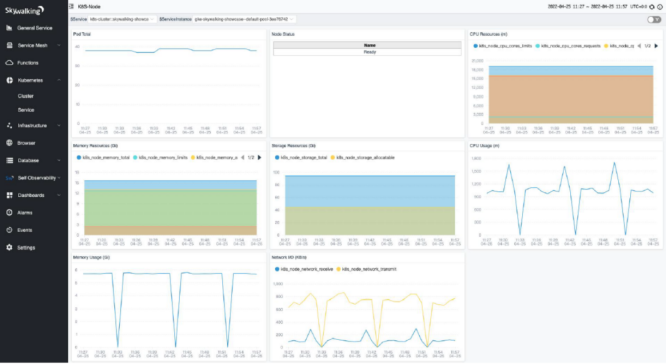
Task: Select Service under Kubernetes
Action: pyautogui.click(x=26, y=110)
